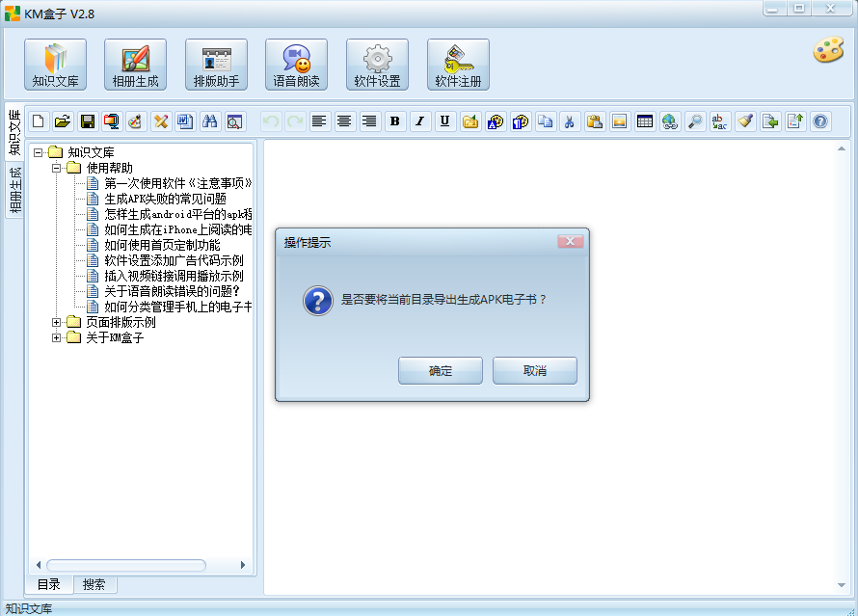Open 软件设置 software settings

(377, 65)
